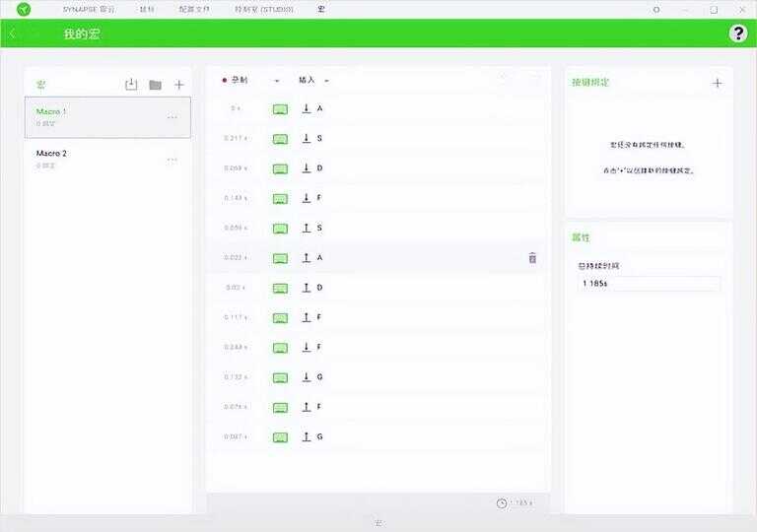Start recording with the 录制 button
The width and height of the screenshot is (757, 532).
pos(237,81)
